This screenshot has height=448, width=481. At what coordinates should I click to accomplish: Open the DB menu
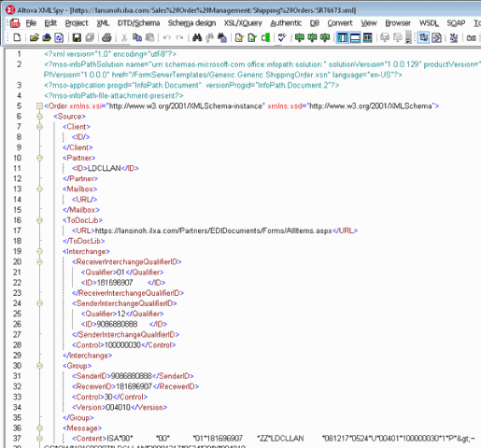coord(315,23)
